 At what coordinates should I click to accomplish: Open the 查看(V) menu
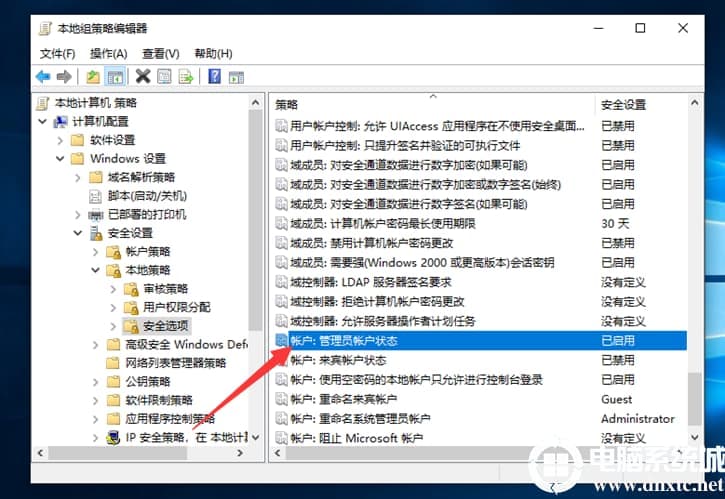point(160,54)
